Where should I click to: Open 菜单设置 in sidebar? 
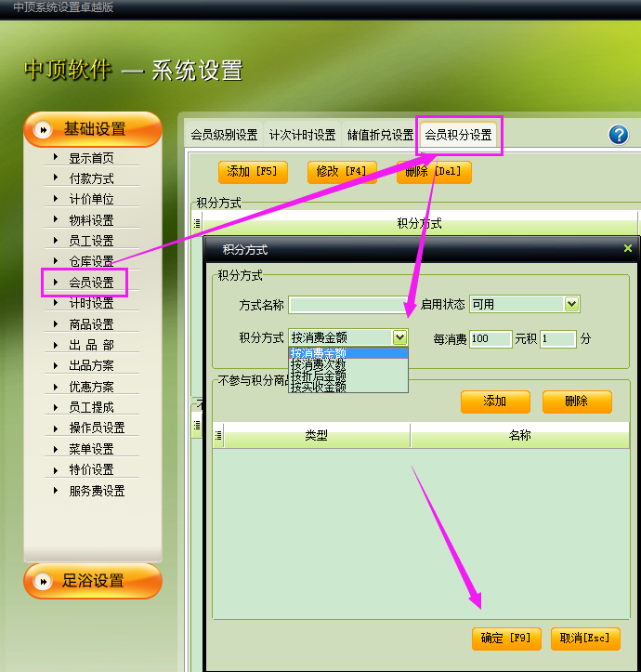tap(91, 449)
